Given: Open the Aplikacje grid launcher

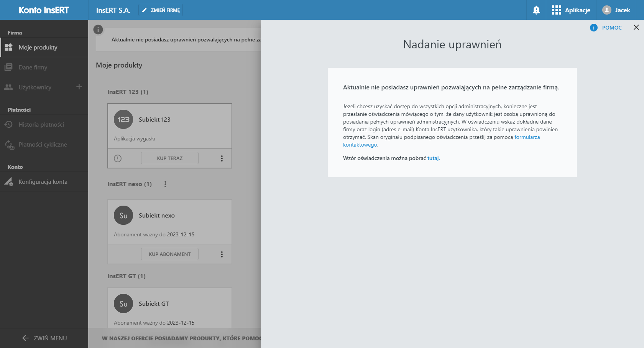Looking at the screenshot, I should [556, 10].
